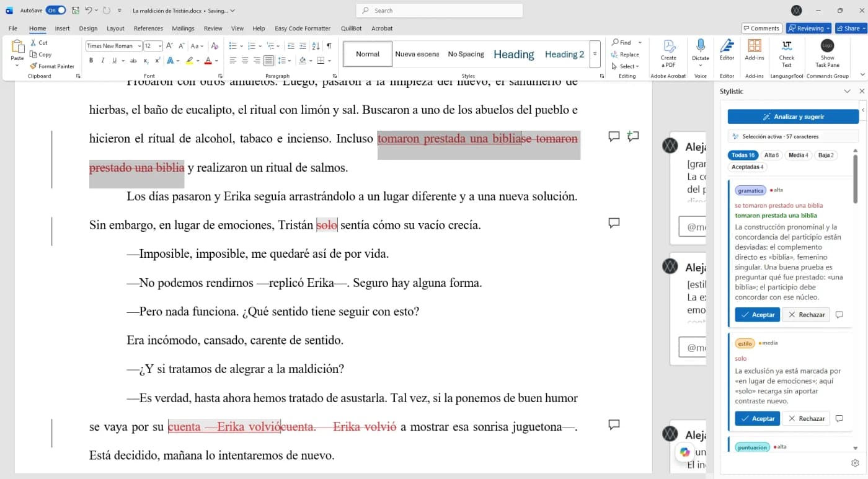Start Dictate microphone
This screenshot has height=479, width=868.
[701, 46]
